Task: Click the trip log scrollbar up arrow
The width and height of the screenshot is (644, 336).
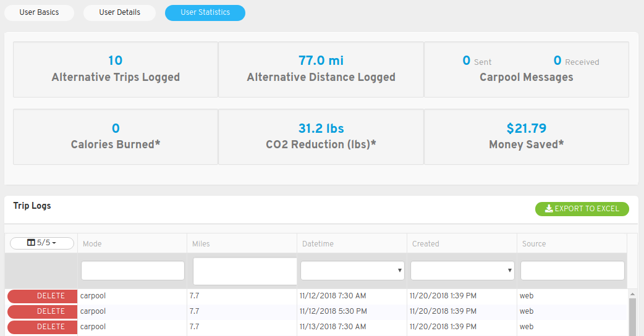Action: point(632,294)
